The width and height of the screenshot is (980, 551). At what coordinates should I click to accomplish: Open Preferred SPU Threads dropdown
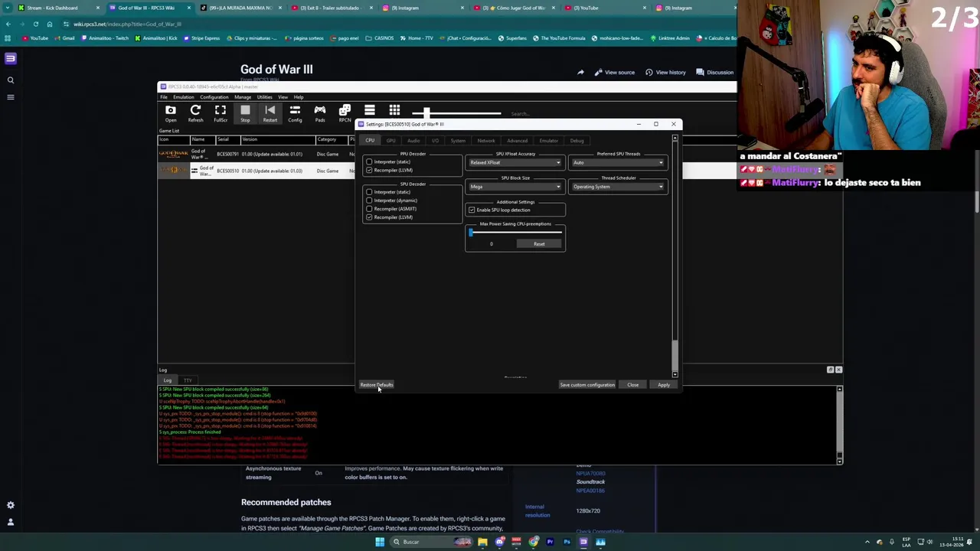coord(618,162)
